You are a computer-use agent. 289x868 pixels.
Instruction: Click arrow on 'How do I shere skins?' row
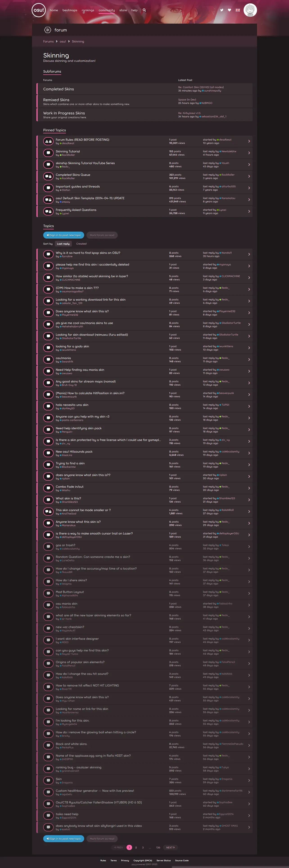(x=249, y=582)
